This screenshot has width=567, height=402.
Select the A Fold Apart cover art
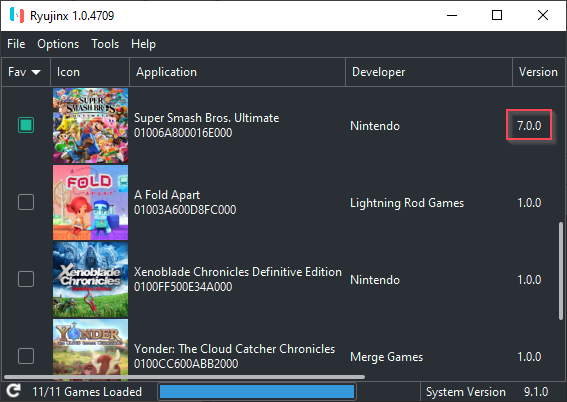click(90, 202)
